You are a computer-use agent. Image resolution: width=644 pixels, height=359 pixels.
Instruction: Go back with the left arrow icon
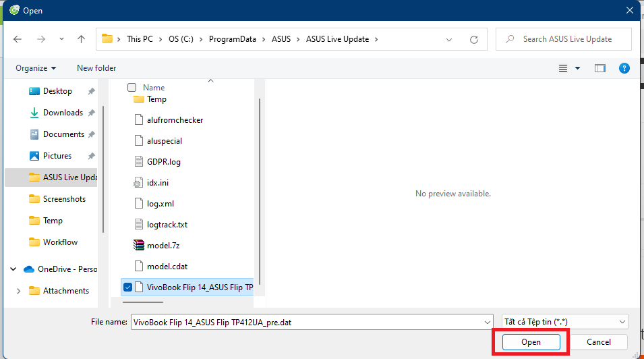[x=18, y=39]
